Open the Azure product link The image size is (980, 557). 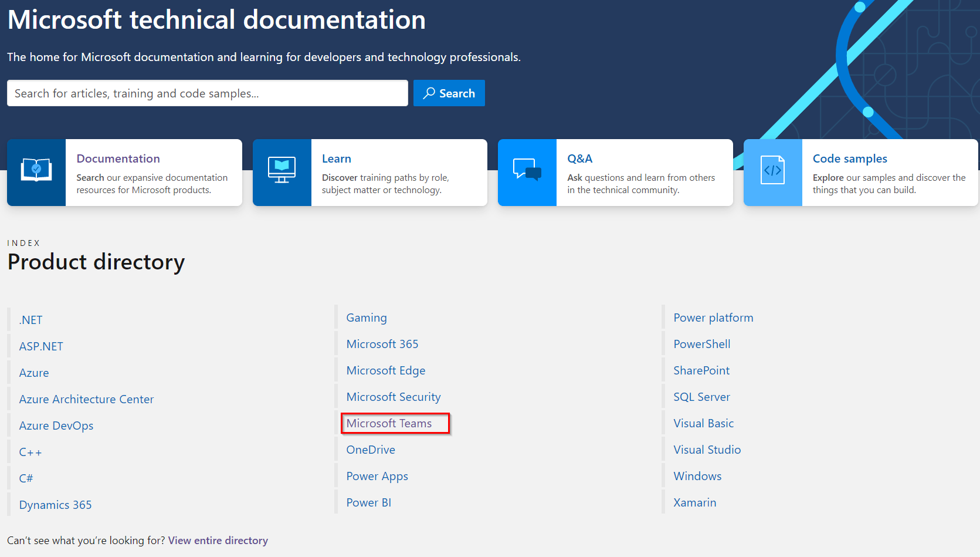(34, 373)
